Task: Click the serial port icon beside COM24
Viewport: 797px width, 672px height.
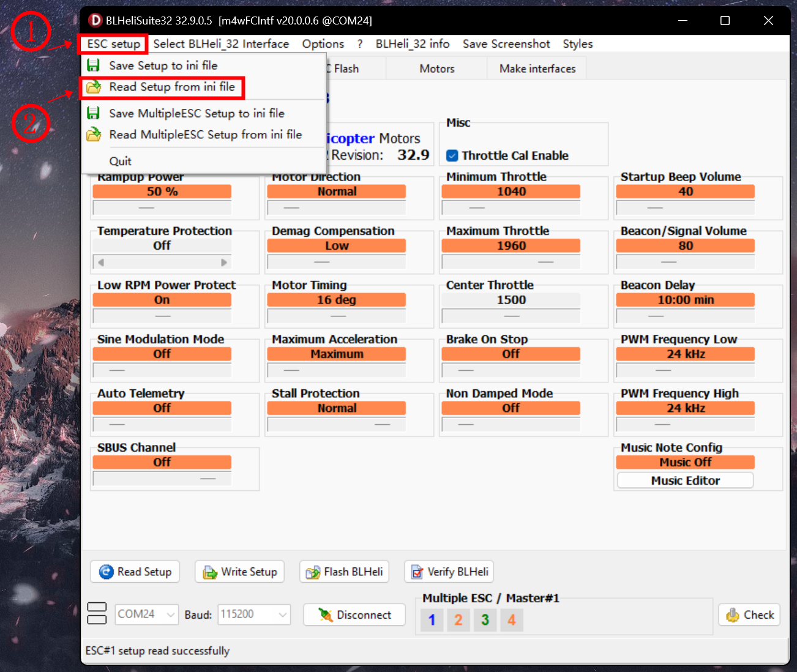Action: (97, 613)
